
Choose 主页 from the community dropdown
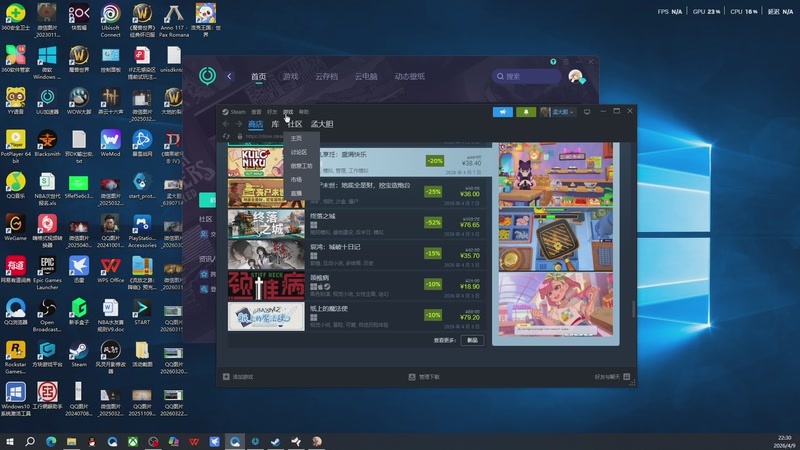[296, 138]
